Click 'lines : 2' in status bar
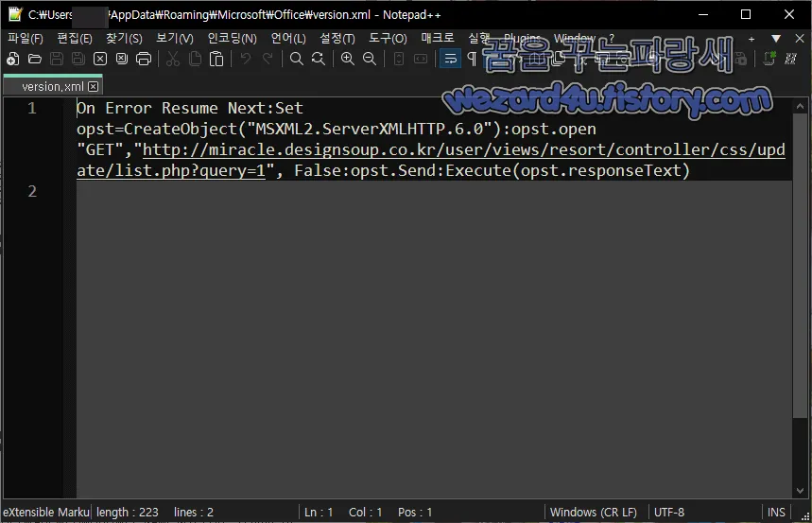 click(x=194, y=512)
